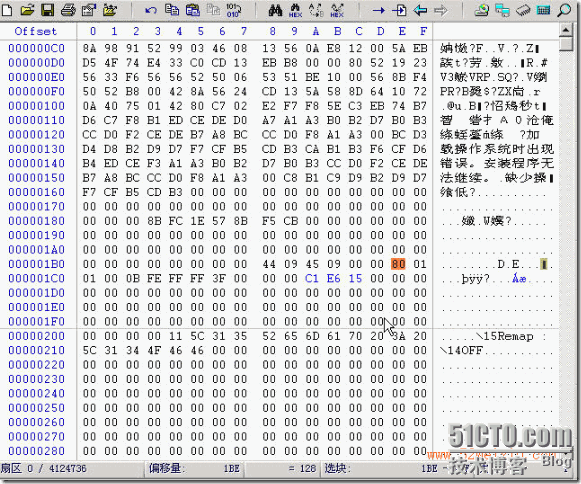Click offset label 00000200

(37, 336)
